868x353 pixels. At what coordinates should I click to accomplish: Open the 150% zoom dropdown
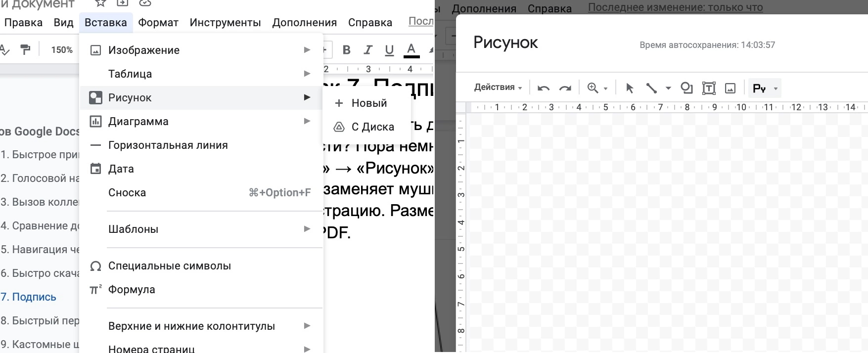[62, 50]
